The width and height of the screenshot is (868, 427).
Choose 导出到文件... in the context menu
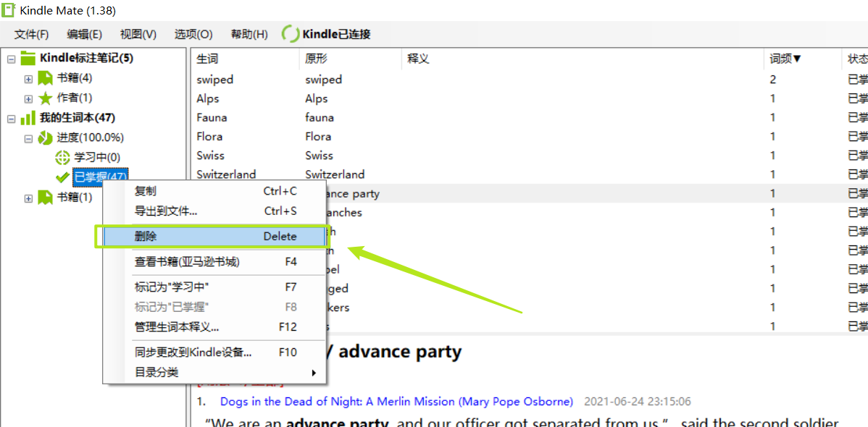tap(214, 211)
